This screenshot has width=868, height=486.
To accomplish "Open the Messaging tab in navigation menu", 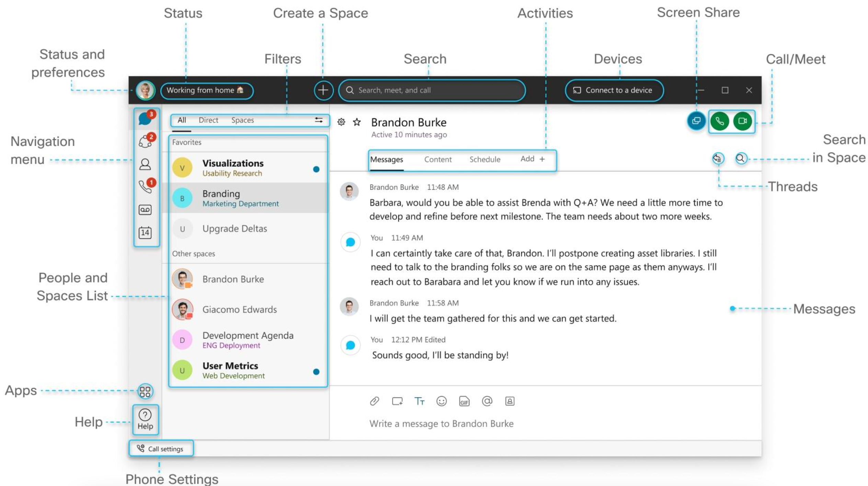I will pyautogui.click(x=146, y=119).
